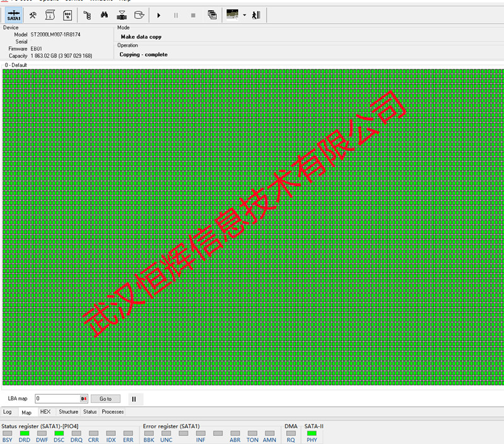Expand the dropdown arrow beside the picture thumbnail
504x444 pixels.
(x=244, y=15)
